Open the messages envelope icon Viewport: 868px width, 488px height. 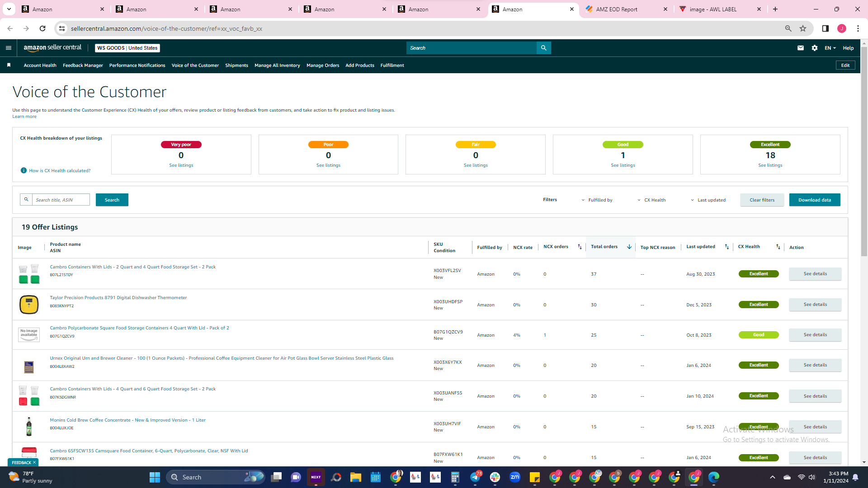click(801, 48)
